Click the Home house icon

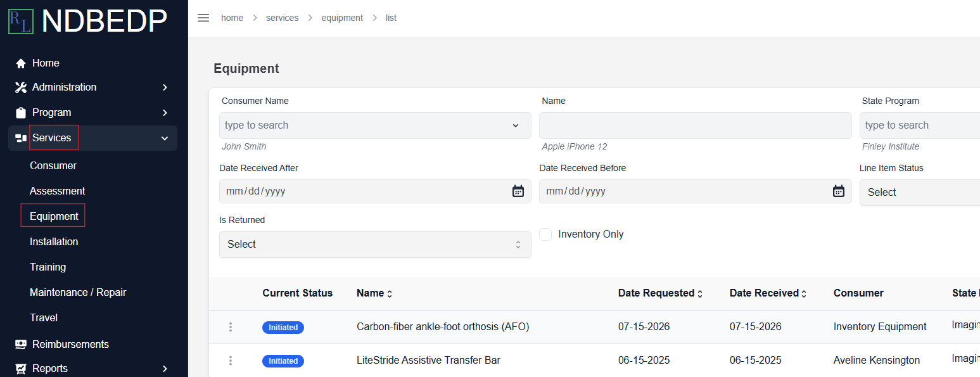(x=21, y=63)
